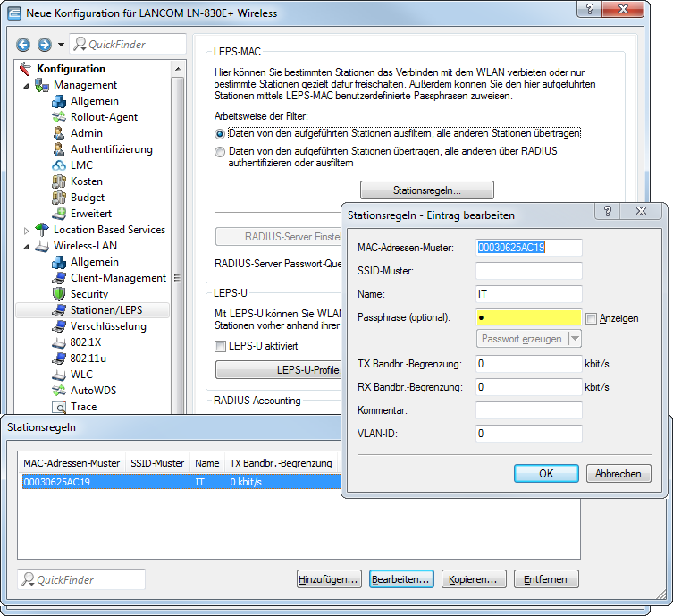This screenshot has height=616, width=673.
Task: Select the 00030625AC19 table row
Action: point(179,482)
